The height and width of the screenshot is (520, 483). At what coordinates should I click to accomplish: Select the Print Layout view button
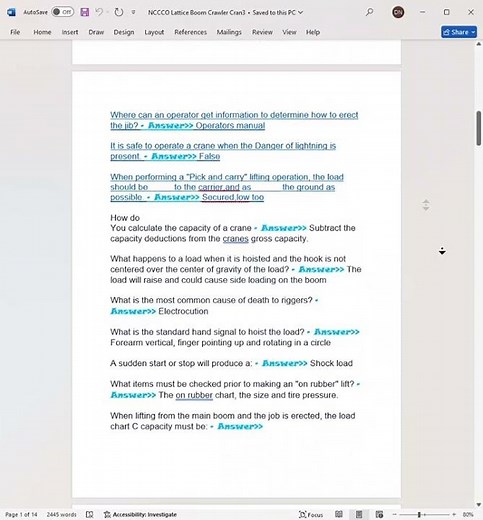tap(359, 514)
